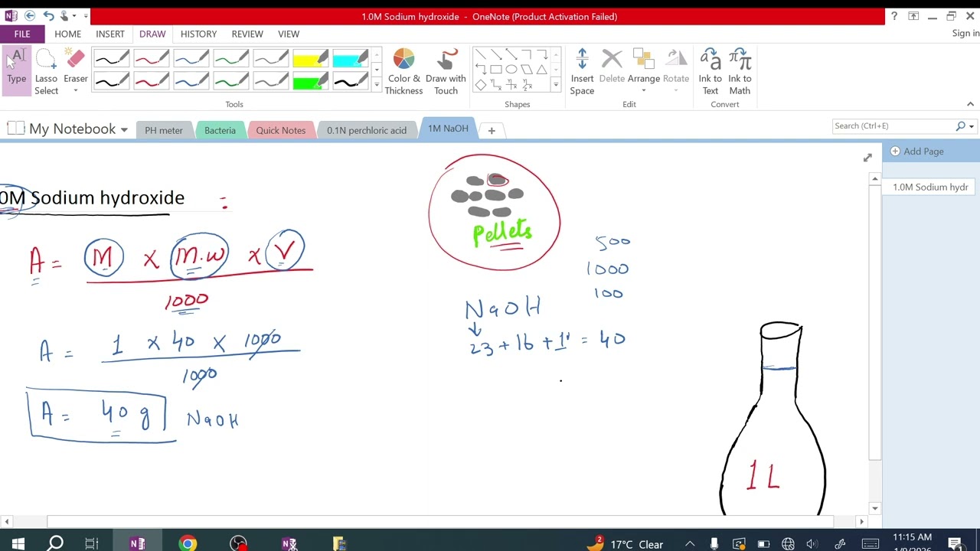This screenshot has width=980, height=551.
Task: Select the thick red pen, bottom row
Action: pyautogui.click(x=152, y=80)
